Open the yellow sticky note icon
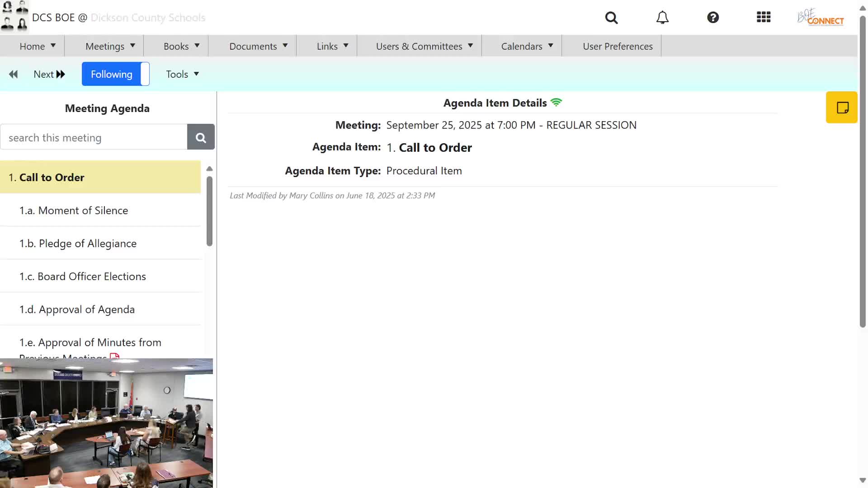868x488 pixels. click(842, 108)
